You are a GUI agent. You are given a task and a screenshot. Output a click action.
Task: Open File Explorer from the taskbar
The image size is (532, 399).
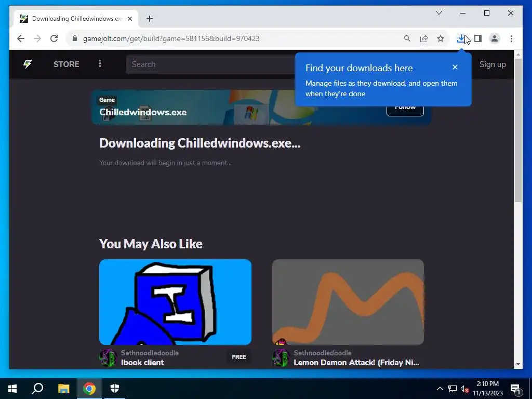[63, 389]
